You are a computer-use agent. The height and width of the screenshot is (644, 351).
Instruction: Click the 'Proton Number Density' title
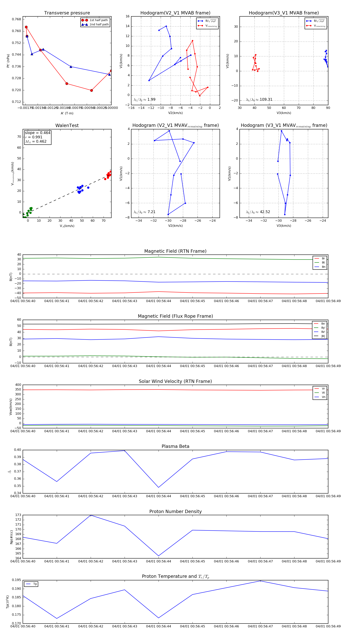(x=175, y=511)
